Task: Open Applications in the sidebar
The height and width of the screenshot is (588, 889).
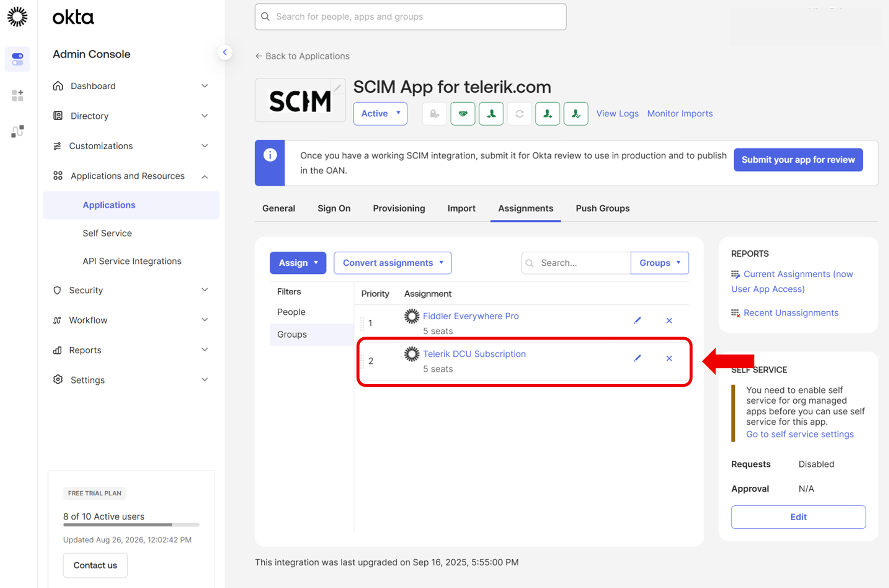Action: [131, 205]
